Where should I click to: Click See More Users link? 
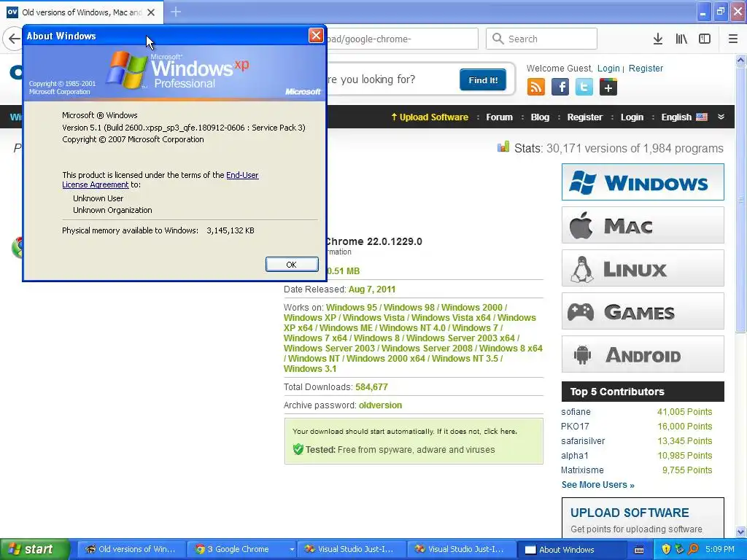click(x=597, y=485)
